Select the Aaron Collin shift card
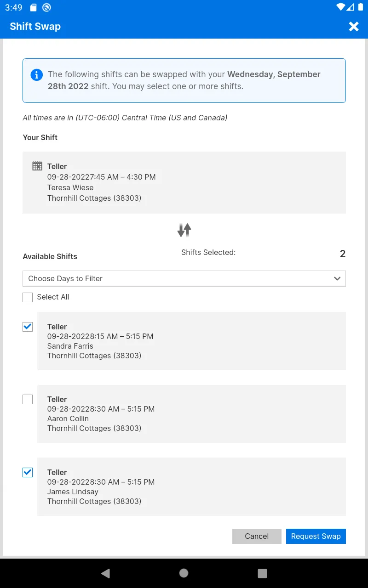Viewport: 368px width, 588px height. (x=191, y=414)
